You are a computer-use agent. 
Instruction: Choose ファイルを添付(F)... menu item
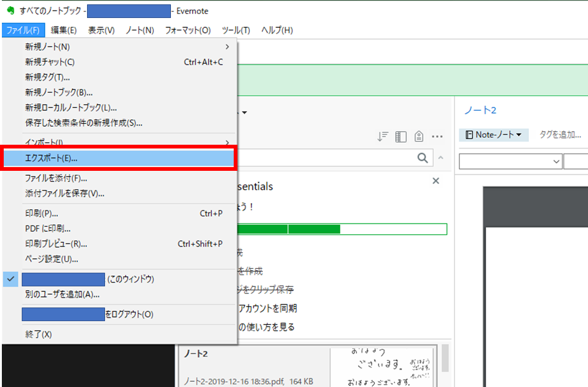(x=119, y=178)
